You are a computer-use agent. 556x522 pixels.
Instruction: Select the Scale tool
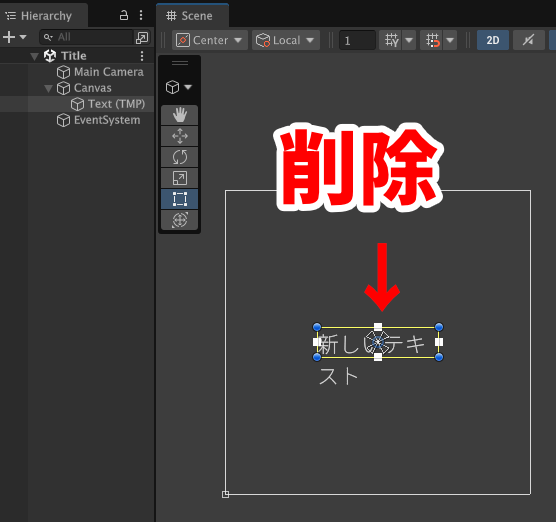point(179,178)
